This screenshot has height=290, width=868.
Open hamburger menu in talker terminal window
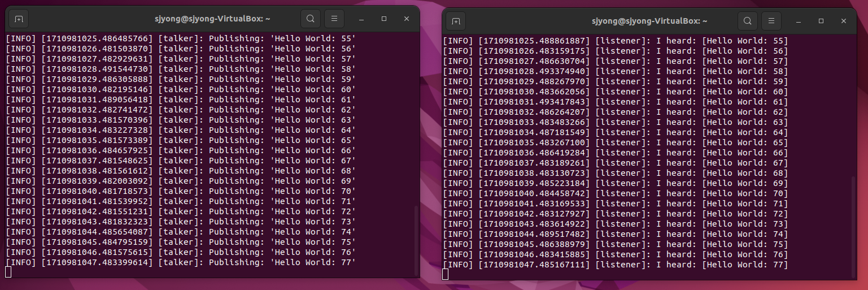[x=334, y=19]
